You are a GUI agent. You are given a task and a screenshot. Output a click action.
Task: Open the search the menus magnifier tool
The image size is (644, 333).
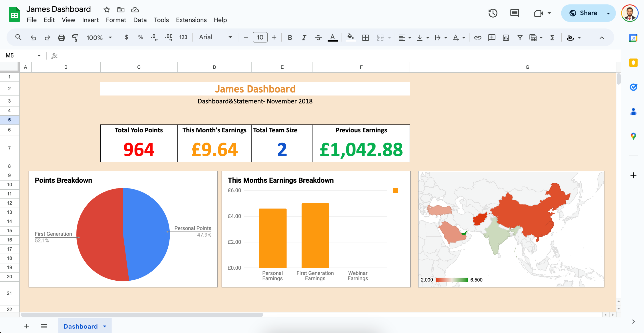tap(18, 38)
